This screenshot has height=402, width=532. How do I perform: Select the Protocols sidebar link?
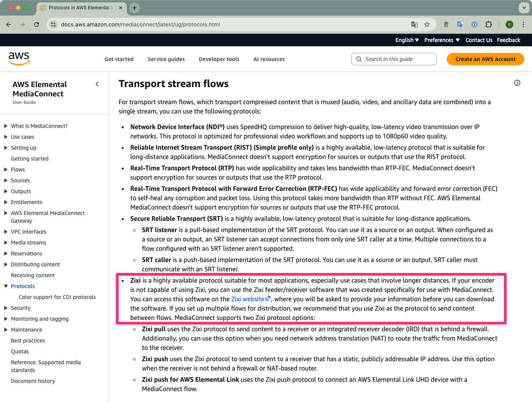[23, 286]
